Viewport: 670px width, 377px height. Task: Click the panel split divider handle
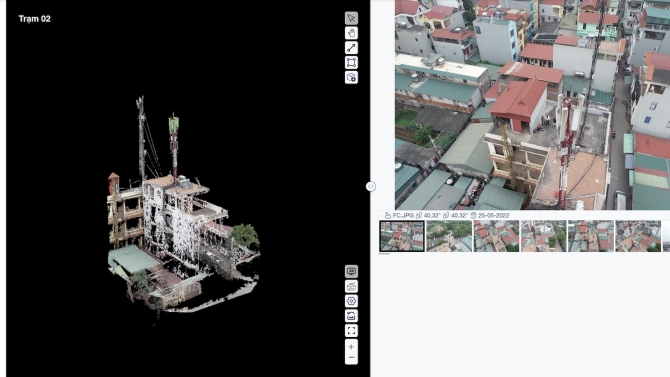(x=370, y=186)
